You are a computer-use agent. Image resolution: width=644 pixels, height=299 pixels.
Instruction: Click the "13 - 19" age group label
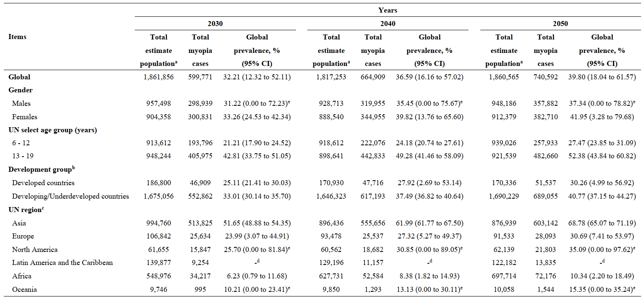tap(23, 156)
